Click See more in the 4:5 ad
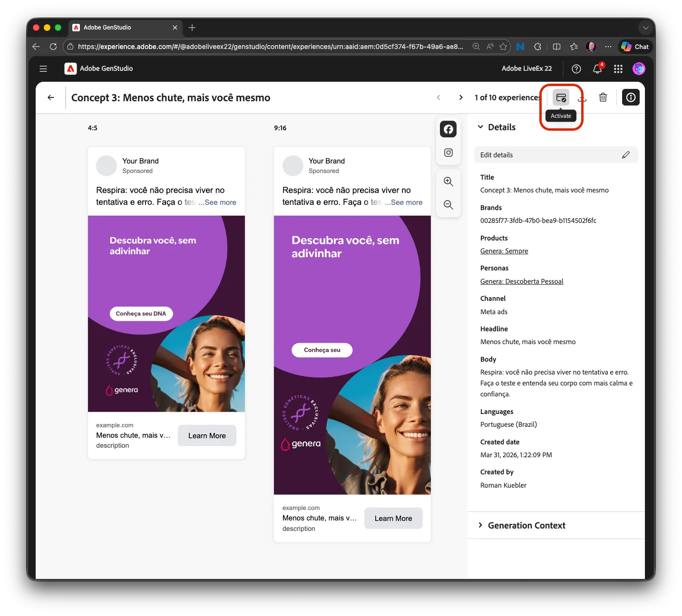 click(x=220, y=202)
